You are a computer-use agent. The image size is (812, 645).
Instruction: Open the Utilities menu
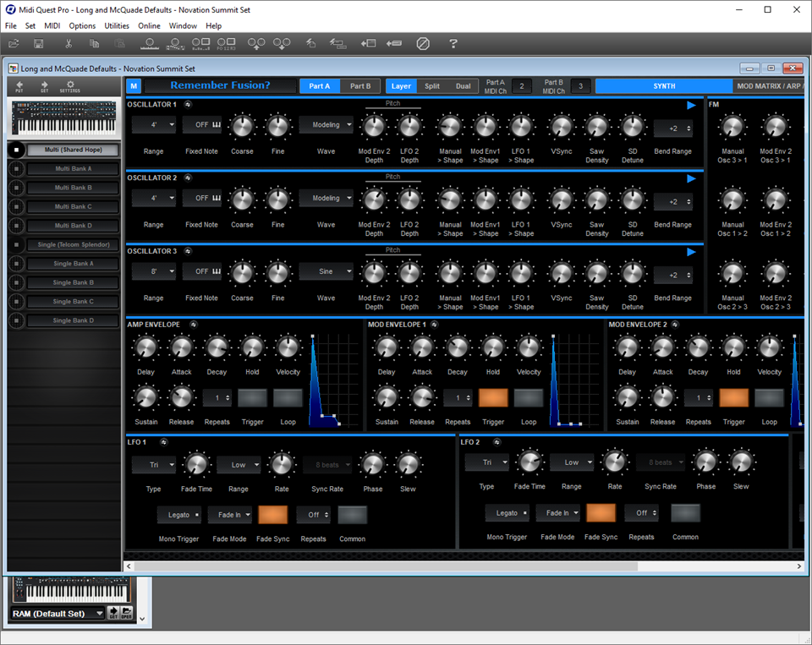[x=117, y=25]
